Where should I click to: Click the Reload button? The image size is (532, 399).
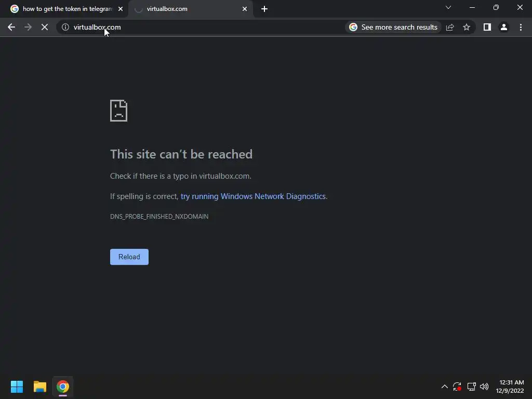tap(129, 257)
